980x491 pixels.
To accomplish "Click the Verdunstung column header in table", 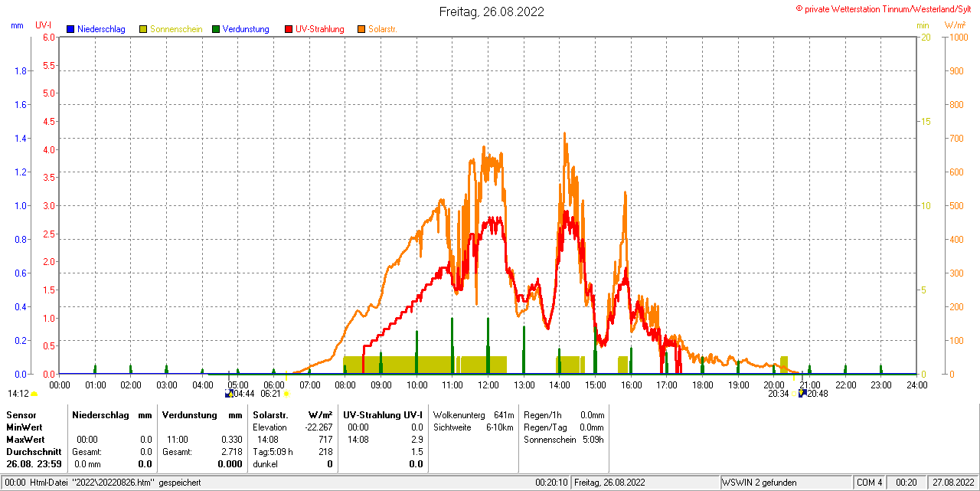I will (188, 414).
